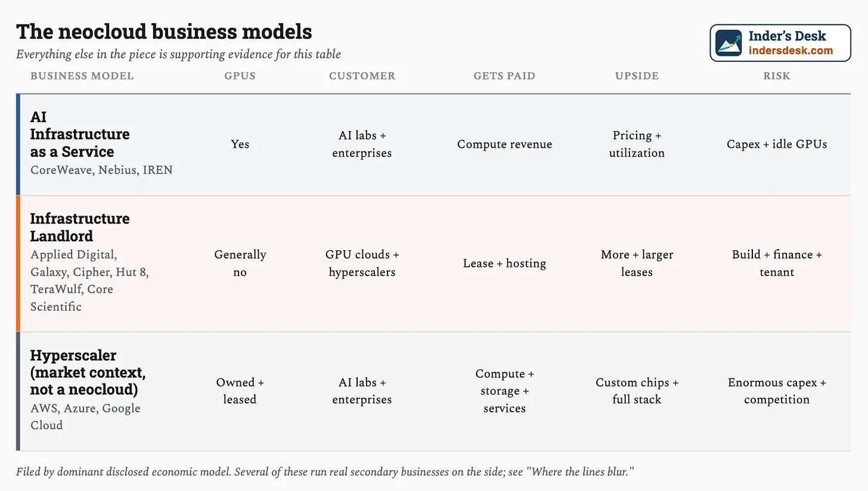Click the CUSTOMER column header
Screen dimensions: 868x491
point(362,76)
